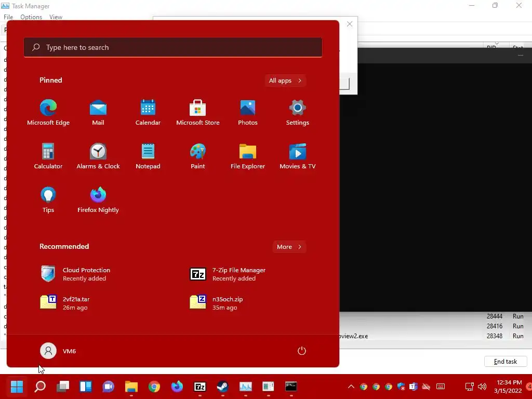Switch to Google Chrome on taskbar
The width and height of the screenshot is (532, 399).
154,387
